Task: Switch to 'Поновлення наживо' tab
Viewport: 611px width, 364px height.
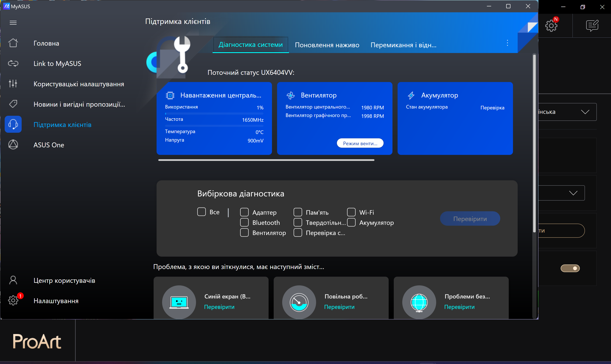Action: [327, 45]
